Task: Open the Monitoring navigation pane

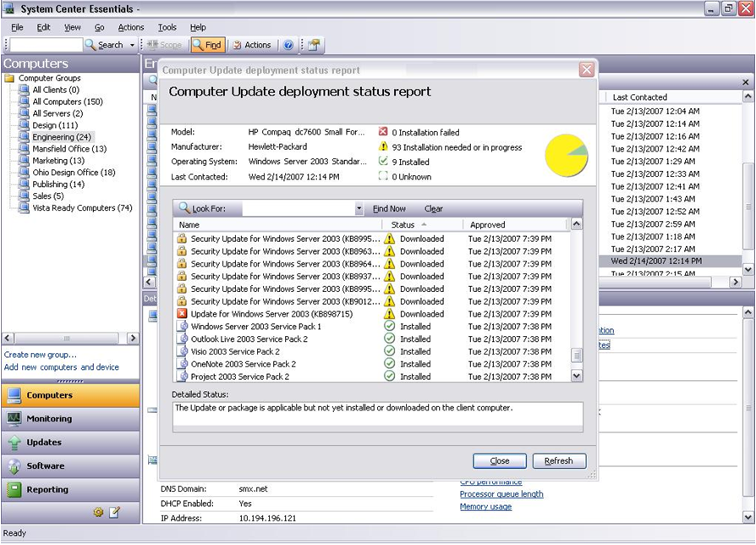Action: (70, 419)
